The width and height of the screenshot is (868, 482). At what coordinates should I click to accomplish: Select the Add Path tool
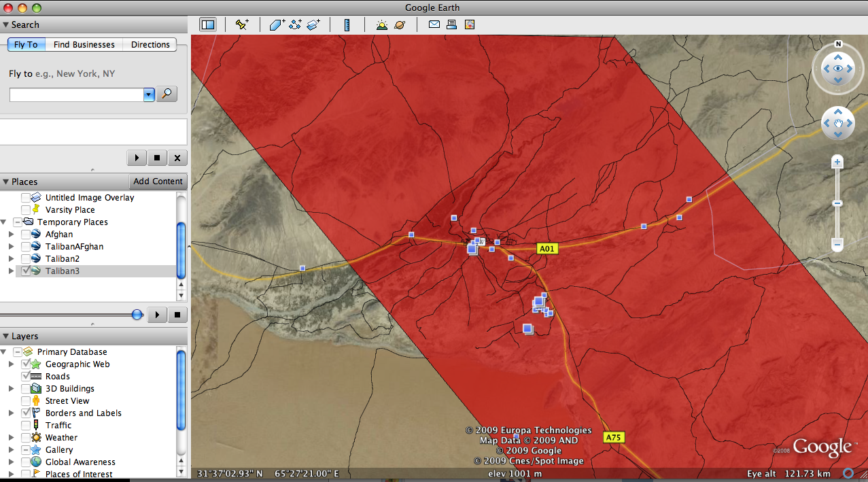(295, 24)
